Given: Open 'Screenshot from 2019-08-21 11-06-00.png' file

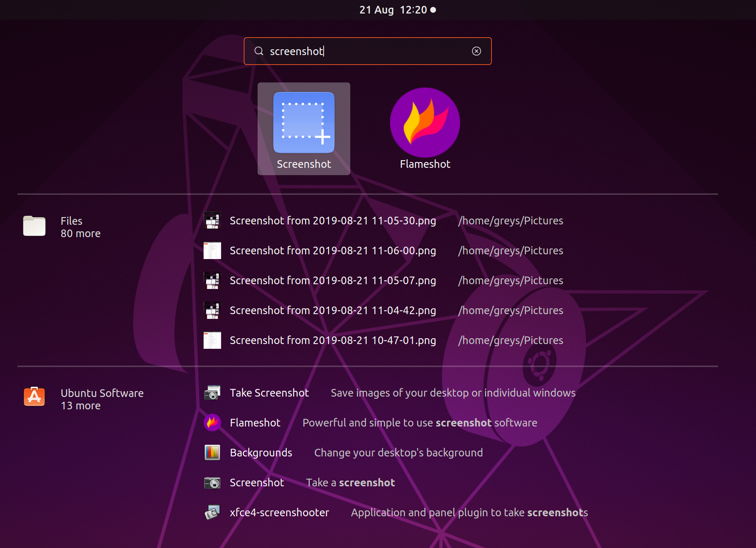Looking at the screenshot, I should [333, 250].
